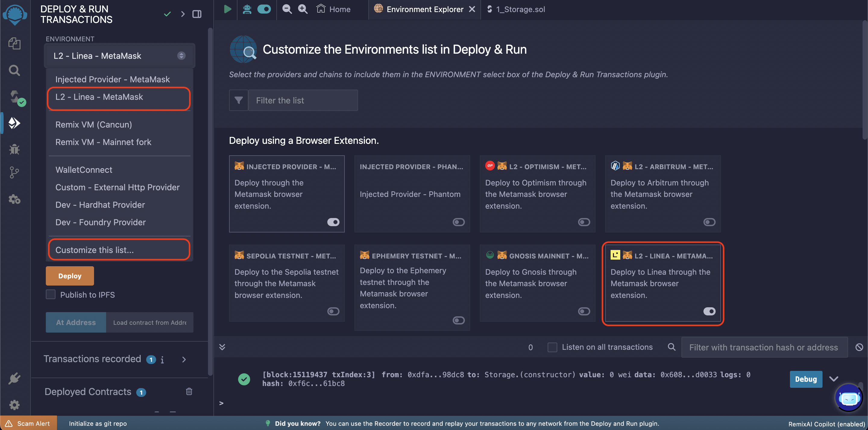Select the Solidity Compiler sidebar icon

[x=14, y=97]
